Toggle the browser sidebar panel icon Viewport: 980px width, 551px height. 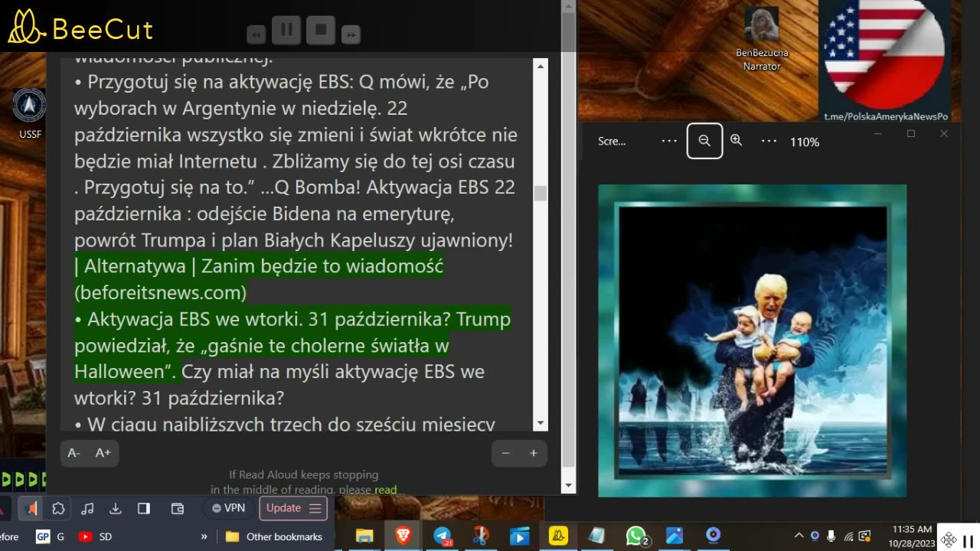143,508
